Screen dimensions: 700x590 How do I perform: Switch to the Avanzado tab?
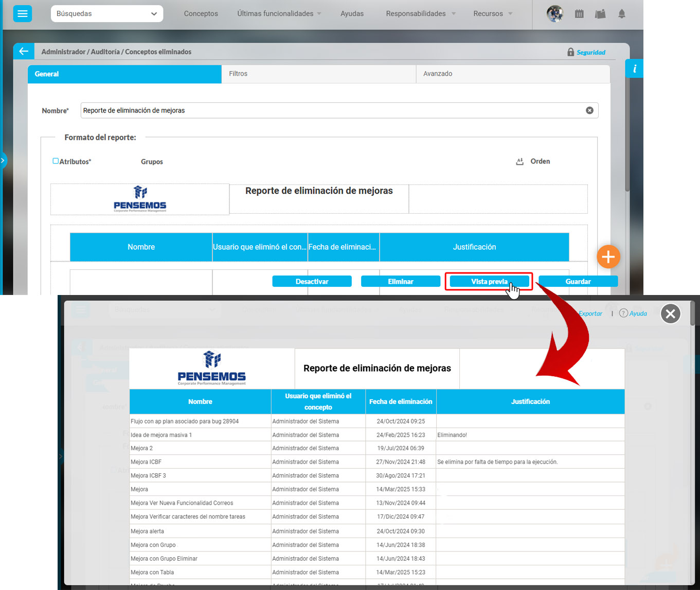pos(512,74)
